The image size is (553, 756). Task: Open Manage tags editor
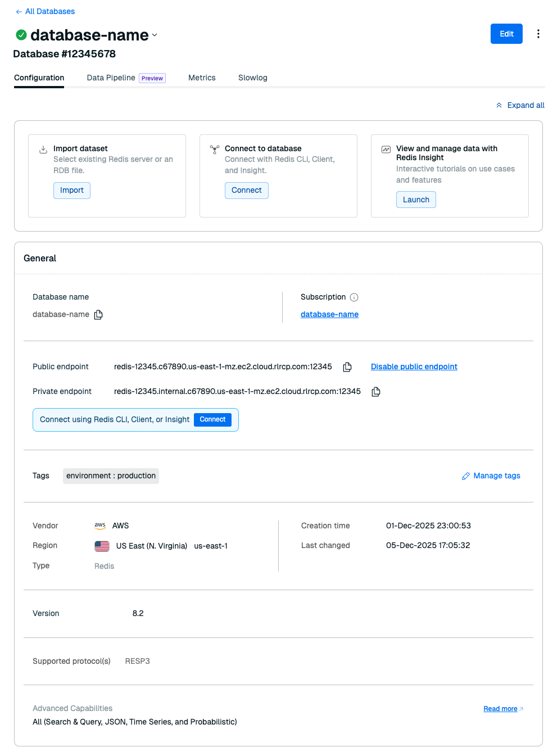(x=491, y=476)
